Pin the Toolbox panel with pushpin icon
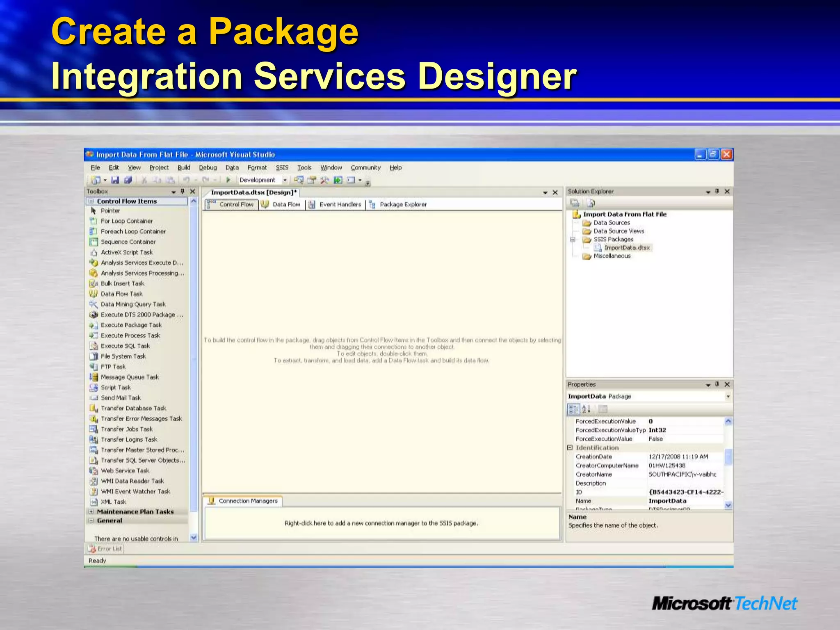 tap(183, 192)
